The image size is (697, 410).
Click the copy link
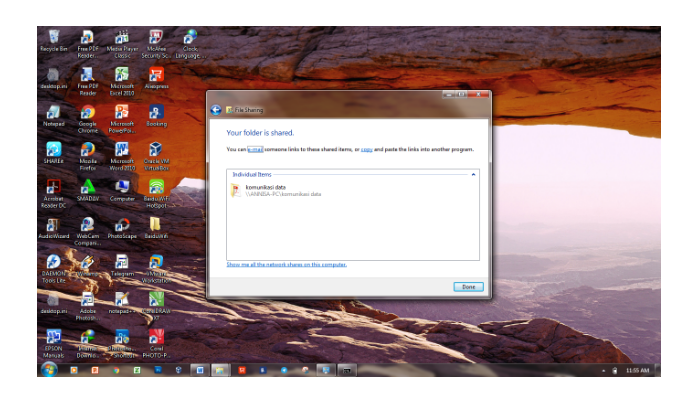coord(366,149)
